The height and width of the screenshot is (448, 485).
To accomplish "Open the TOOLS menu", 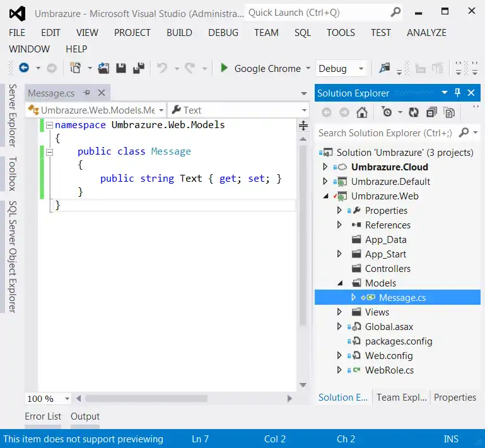I will click(341, 32).
